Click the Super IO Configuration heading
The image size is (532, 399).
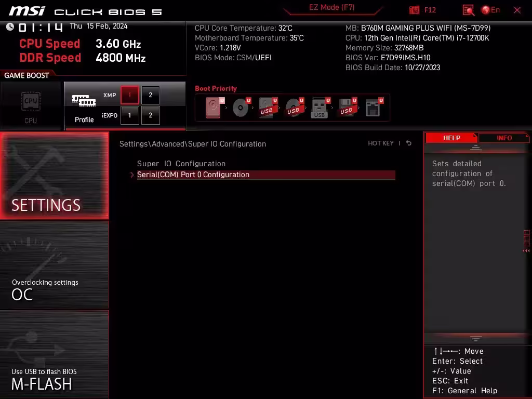pyautogui.click(x=181, y=164)
